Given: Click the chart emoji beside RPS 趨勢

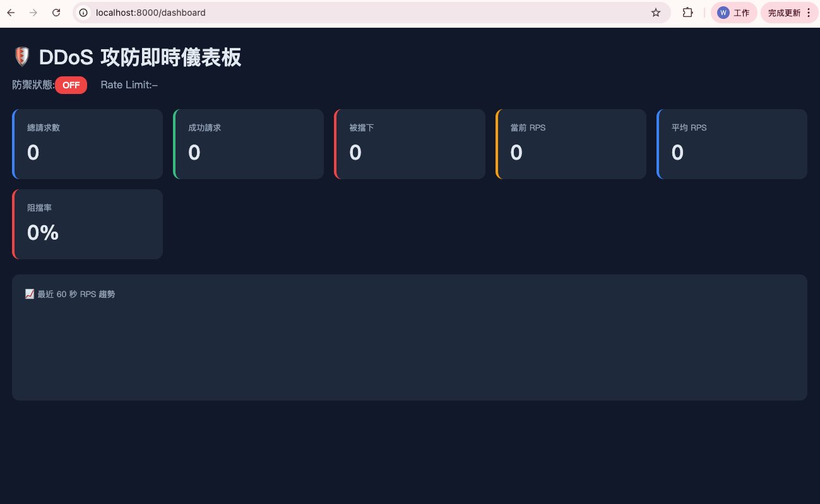Looking at the screenshot, I should [x=30, y=294].
